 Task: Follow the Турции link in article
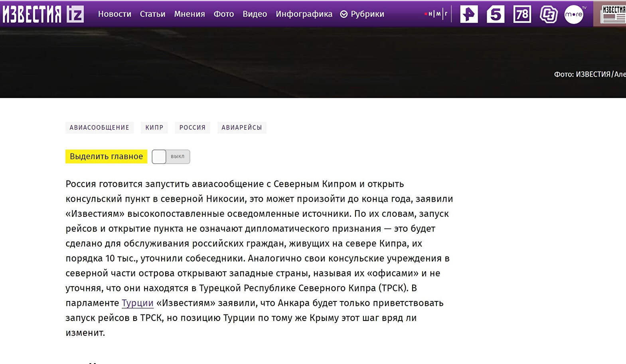tap(137, 303)
